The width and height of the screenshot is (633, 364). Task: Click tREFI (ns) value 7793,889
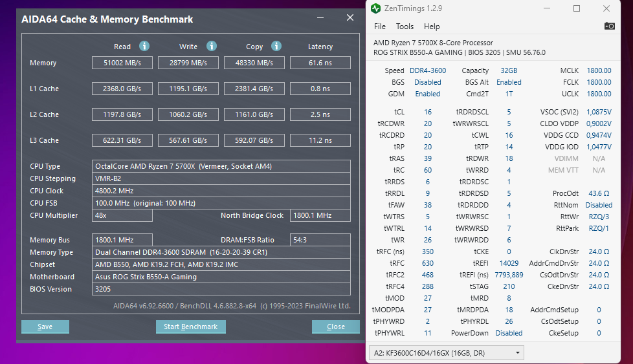click(x=509, y=275)
